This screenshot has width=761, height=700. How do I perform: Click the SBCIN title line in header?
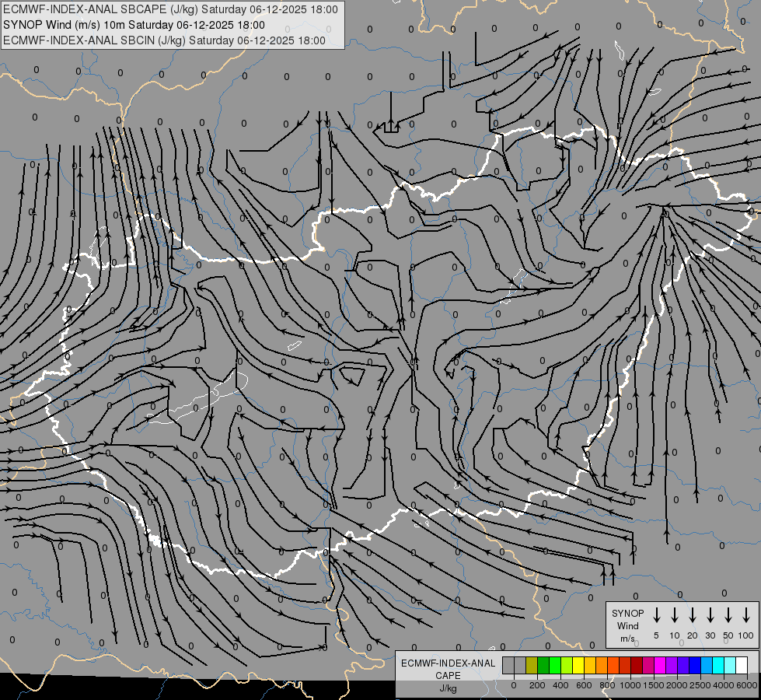click(165, 40)
